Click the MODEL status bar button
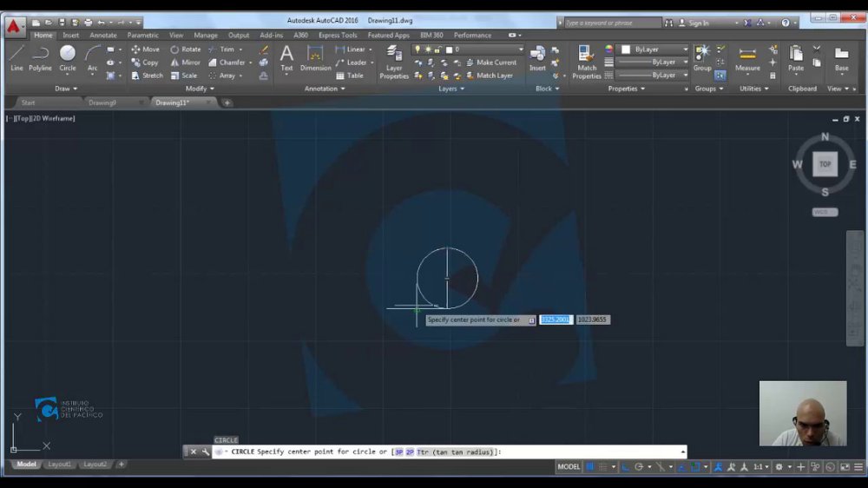Screen dimensions: 868x488 pyautogui.click(x=569, y=467)
